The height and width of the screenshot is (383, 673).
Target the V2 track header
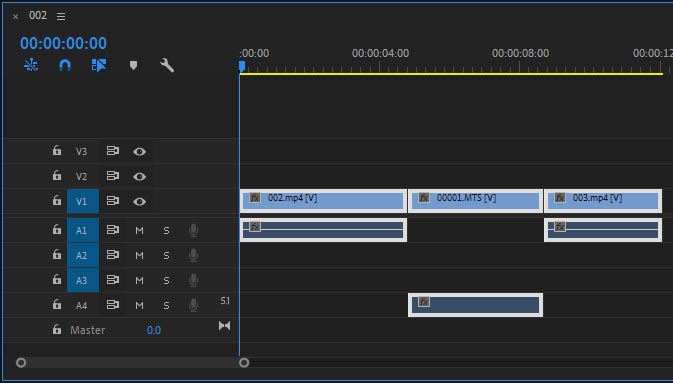click(82, 176)
